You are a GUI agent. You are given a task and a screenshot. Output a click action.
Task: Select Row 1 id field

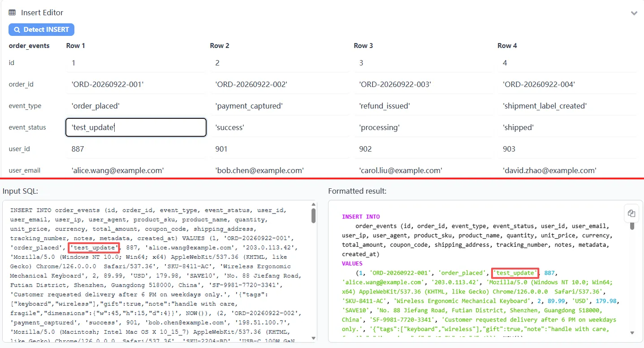(136, 63)
